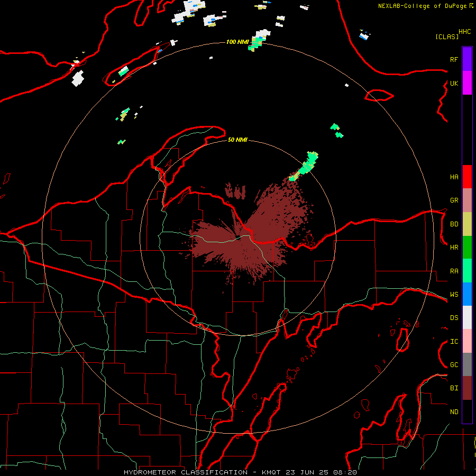Click the HYDROMETEOR CLASSIFICATION title text
The height and width of the screenshot is (476, 476).
(186, 472)
